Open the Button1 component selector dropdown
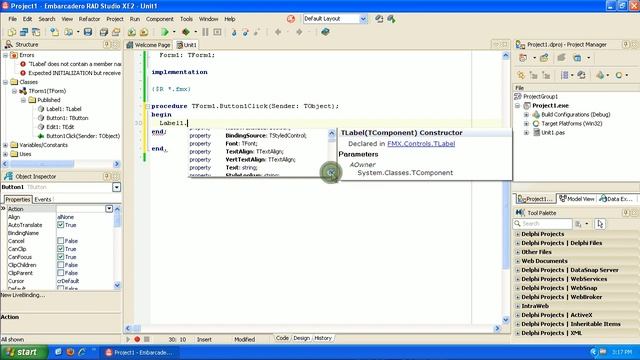This screenshot has height=360, width=640. (x=116, y=187)
